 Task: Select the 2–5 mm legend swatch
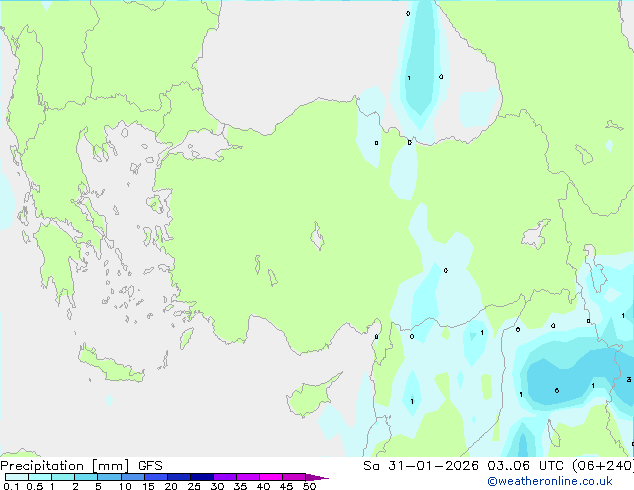pos(86,477)
